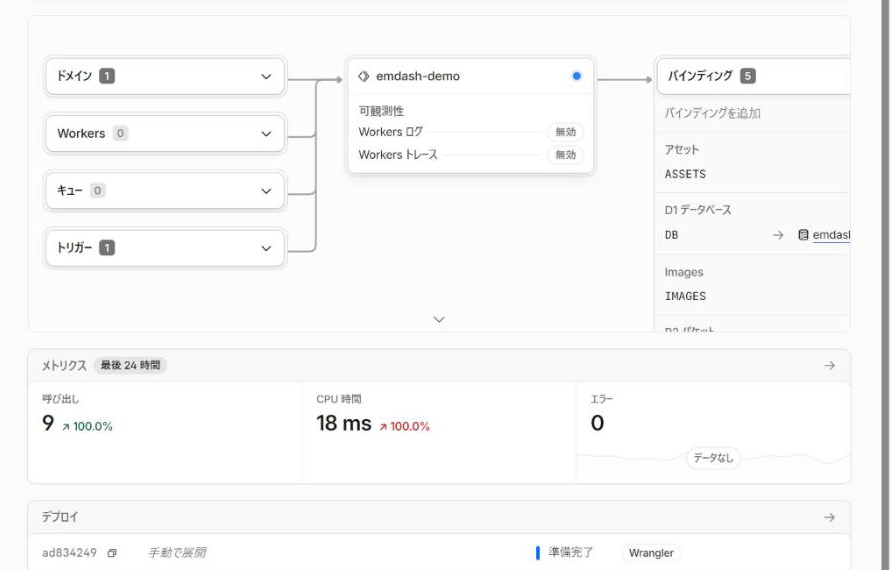
Task: Click the deployment ID ad834249 text
Action: [x=69, y=553]
